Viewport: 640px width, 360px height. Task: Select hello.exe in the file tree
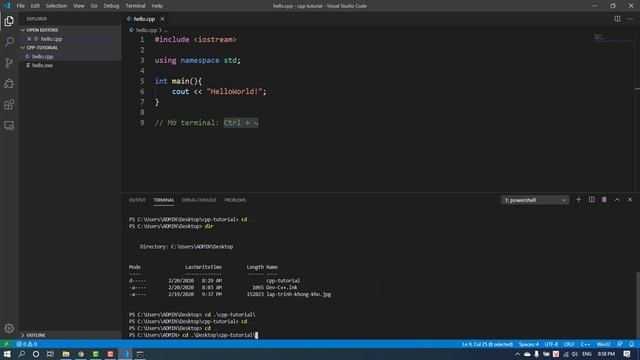point(71,65)
